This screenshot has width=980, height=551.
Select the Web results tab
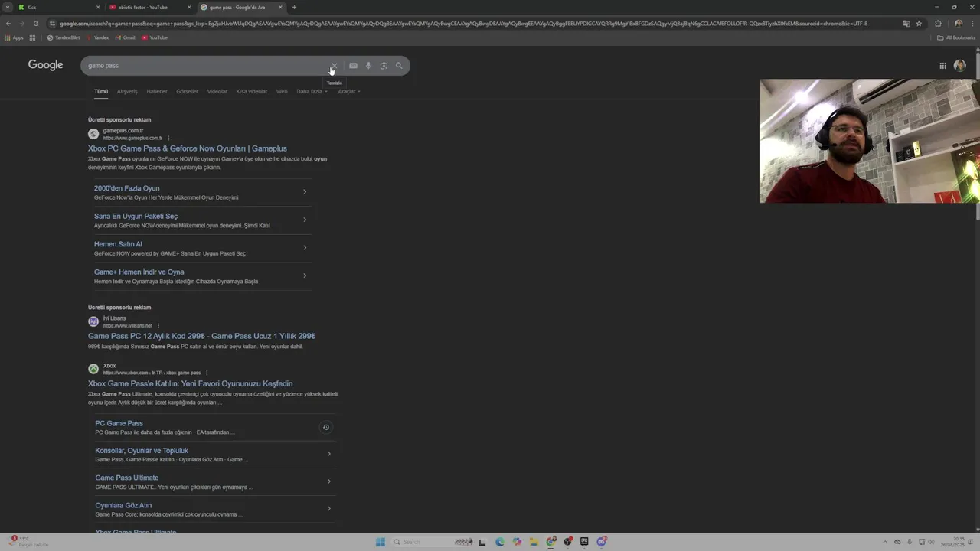[x=282, y=92]
